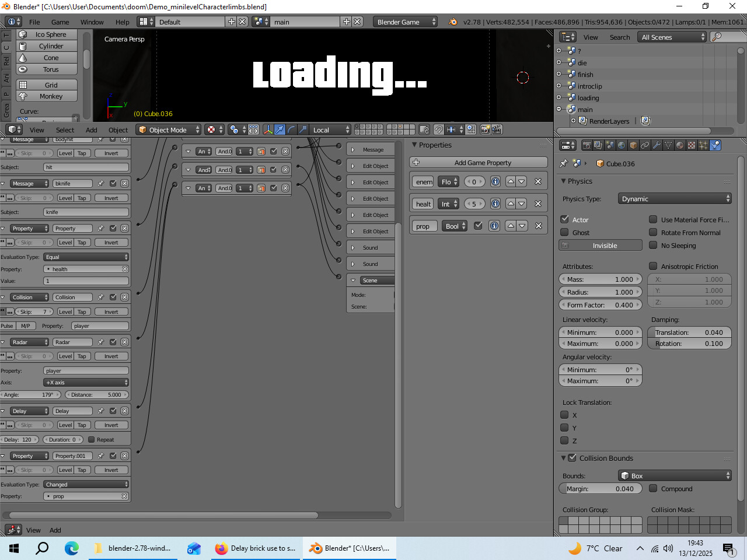Open Evaluation Type 'Equal' dropdown
Viewport: 747px width, 560px height.
pos(86,257)
